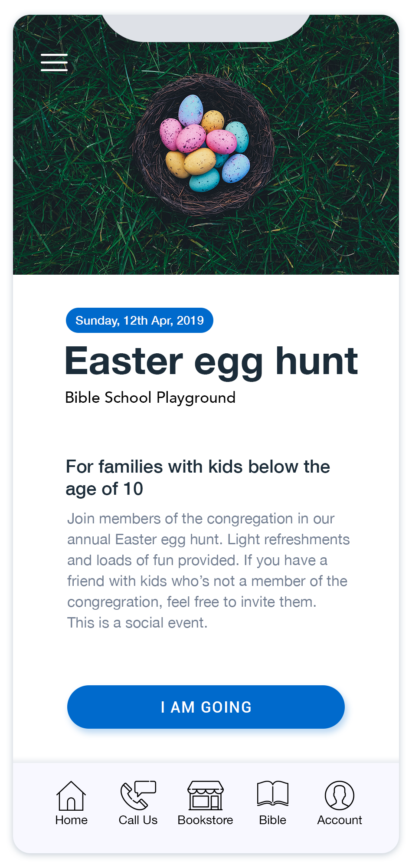Open the Bookstore shop icon
Image resolution: width=412 pixels, height=868 pixels.
tap(206, 796)
